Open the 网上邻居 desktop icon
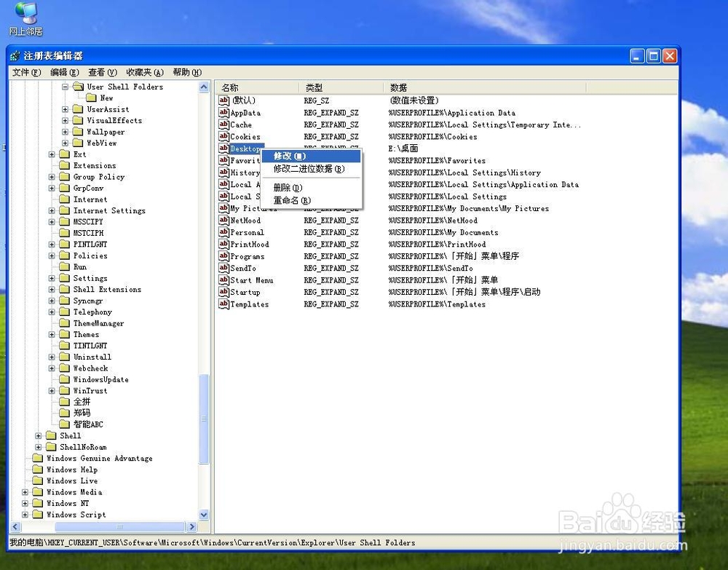728x570 pixels. [25, 19]
